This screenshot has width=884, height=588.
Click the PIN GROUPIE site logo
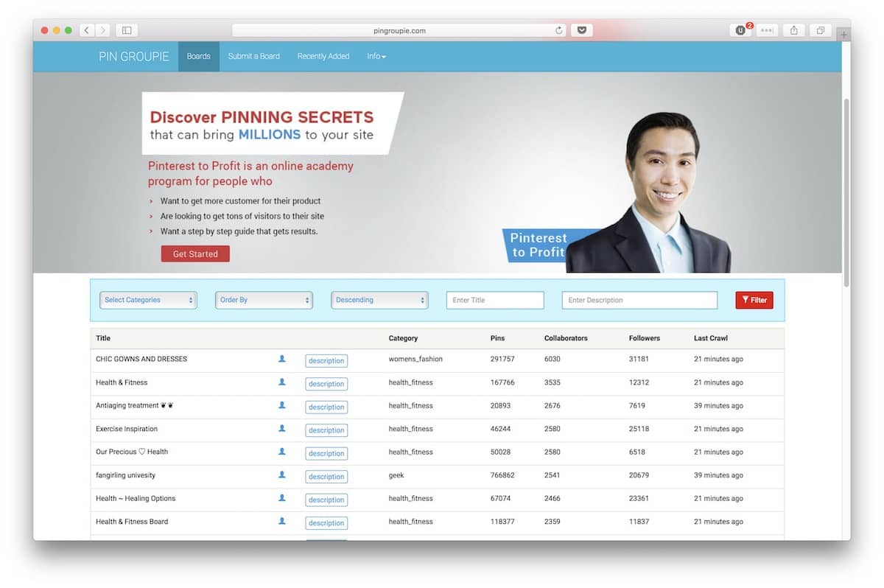(x=134, y=56)
